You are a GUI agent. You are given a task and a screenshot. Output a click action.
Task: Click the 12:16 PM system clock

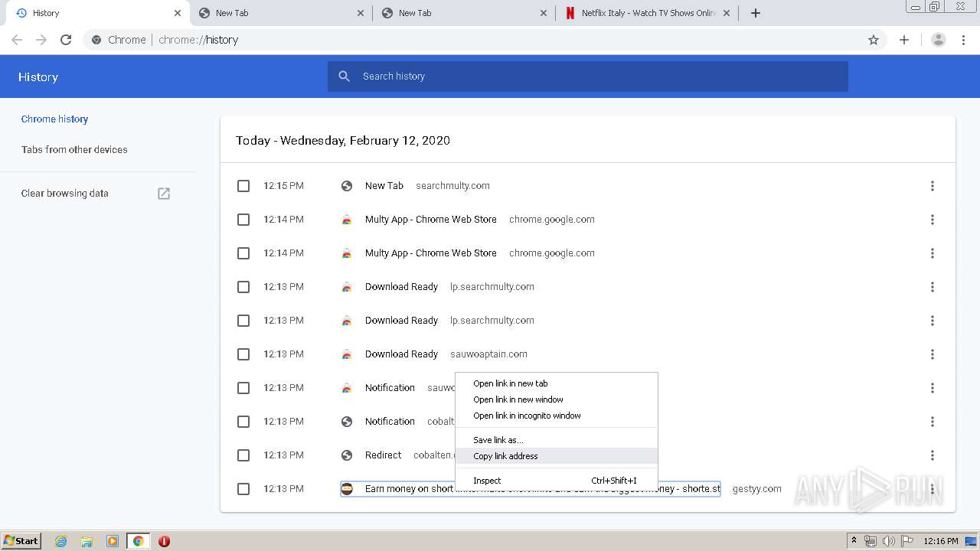pyautogui.click(x=941, y=541)
